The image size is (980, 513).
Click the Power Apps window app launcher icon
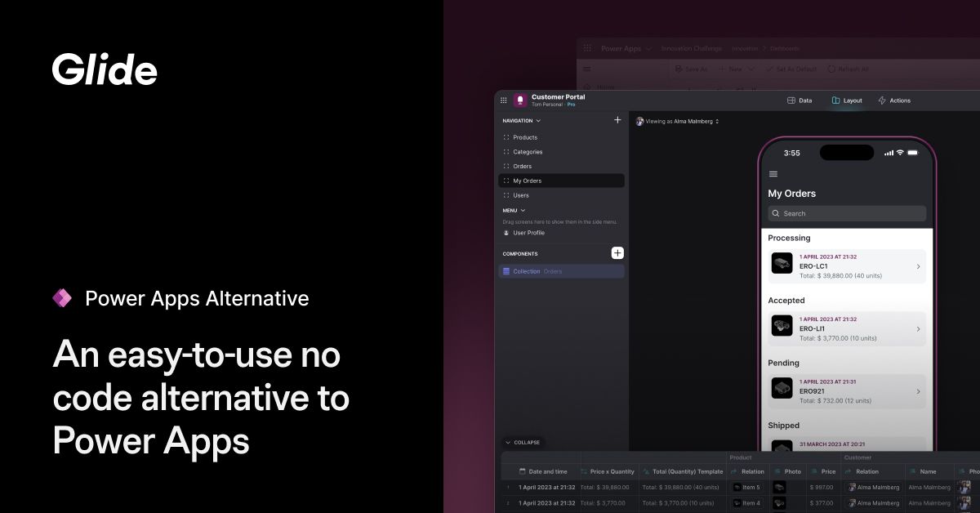coord(587,48)
